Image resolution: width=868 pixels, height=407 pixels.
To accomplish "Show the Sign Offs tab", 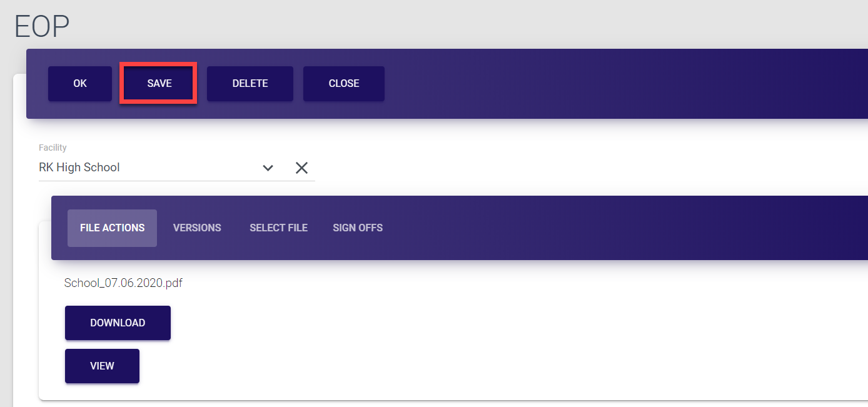I will 358,228.
